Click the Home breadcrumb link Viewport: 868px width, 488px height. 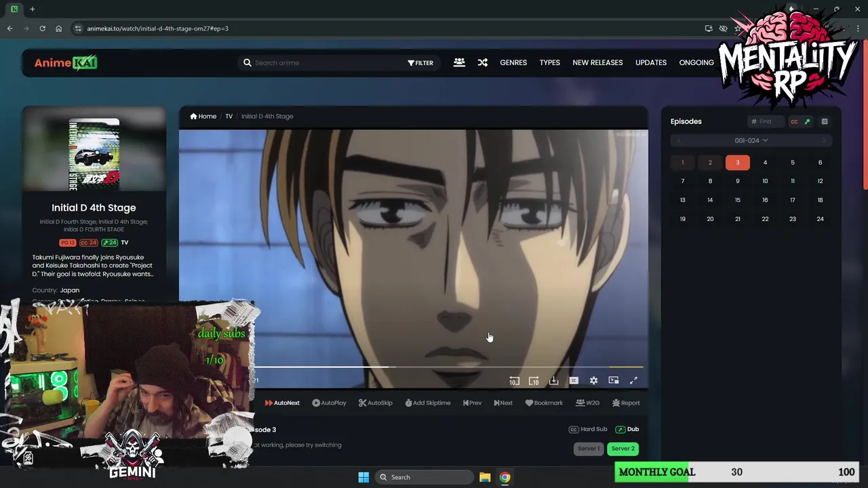[203, 116]
